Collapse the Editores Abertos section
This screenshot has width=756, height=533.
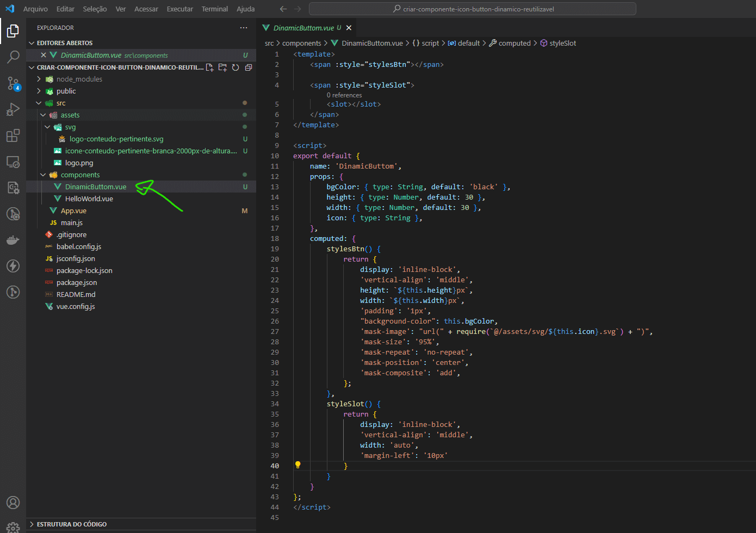[x=64, y=43]
